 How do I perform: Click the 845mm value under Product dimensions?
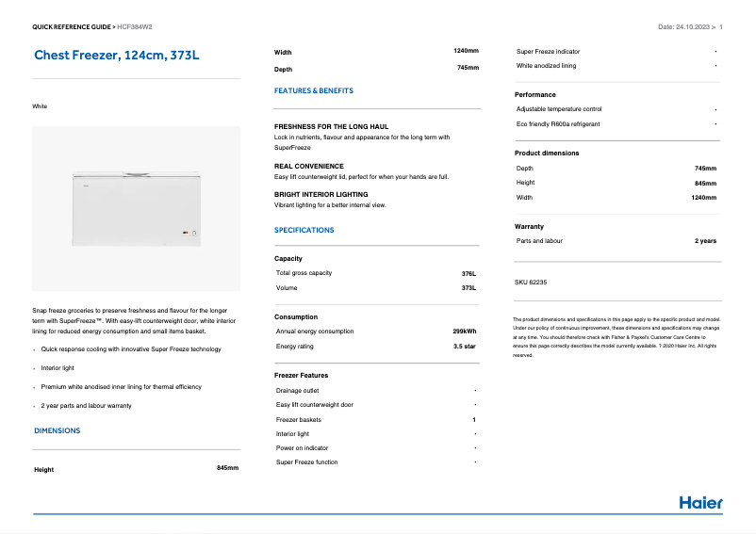pos(705,184)
